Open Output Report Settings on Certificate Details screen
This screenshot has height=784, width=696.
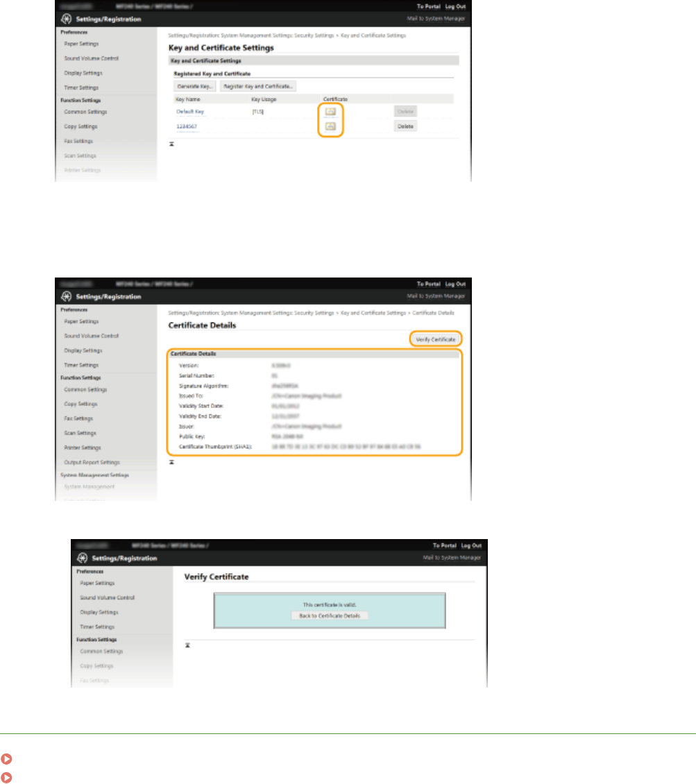[92, 463]
